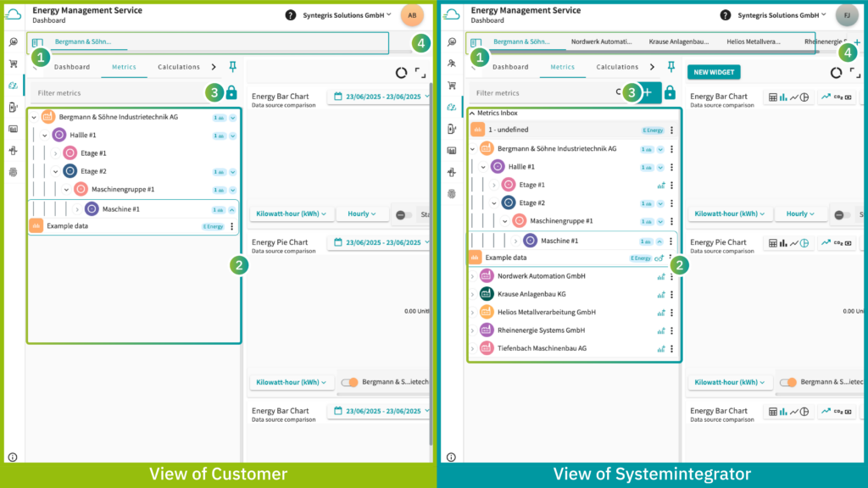Open the help question mark in Customer view

coord(290,15)
